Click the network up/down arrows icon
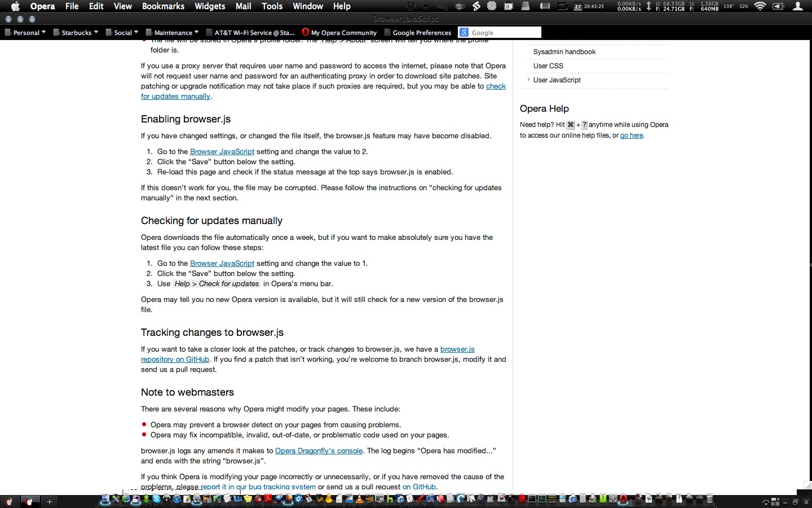812x508 pixels. (x=648, y=6)
